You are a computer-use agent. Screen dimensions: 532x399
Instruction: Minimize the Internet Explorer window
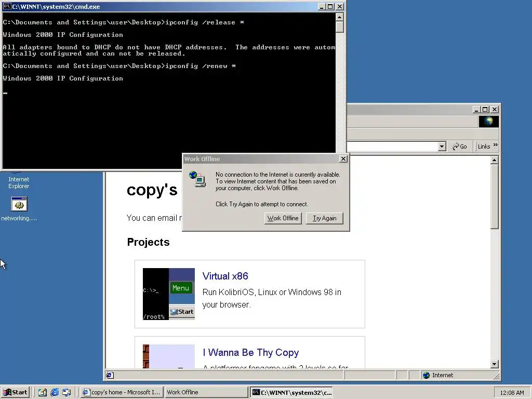pyautogui.click(x=476, y=110)
